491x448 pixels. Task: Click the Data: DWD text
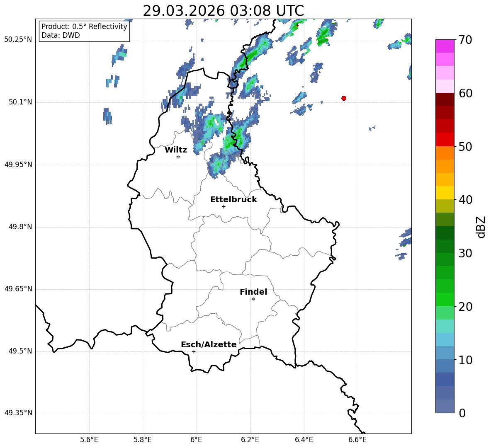(x=61, y=35)
